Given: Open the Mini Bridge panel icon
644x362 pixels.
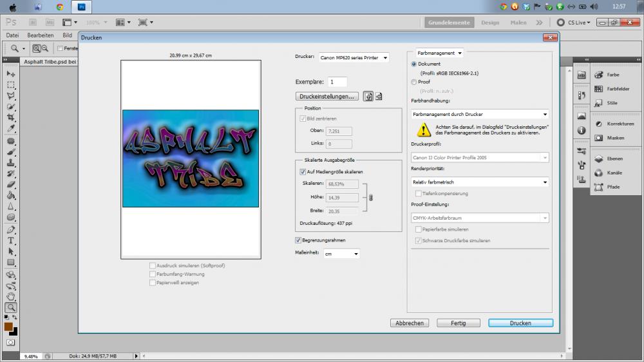Looking at the screenshot, I should 582,75.
